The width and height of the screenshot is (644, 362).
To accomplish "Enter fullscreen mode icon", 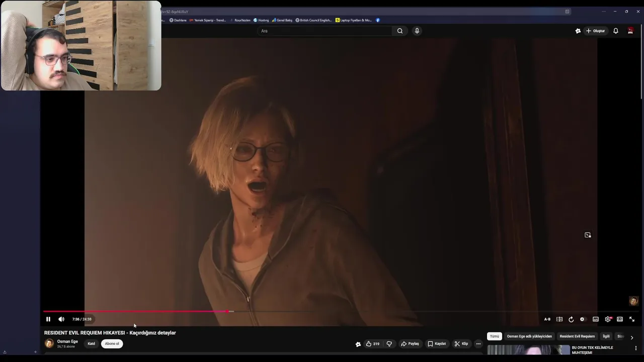I will [x=632, y=319].
